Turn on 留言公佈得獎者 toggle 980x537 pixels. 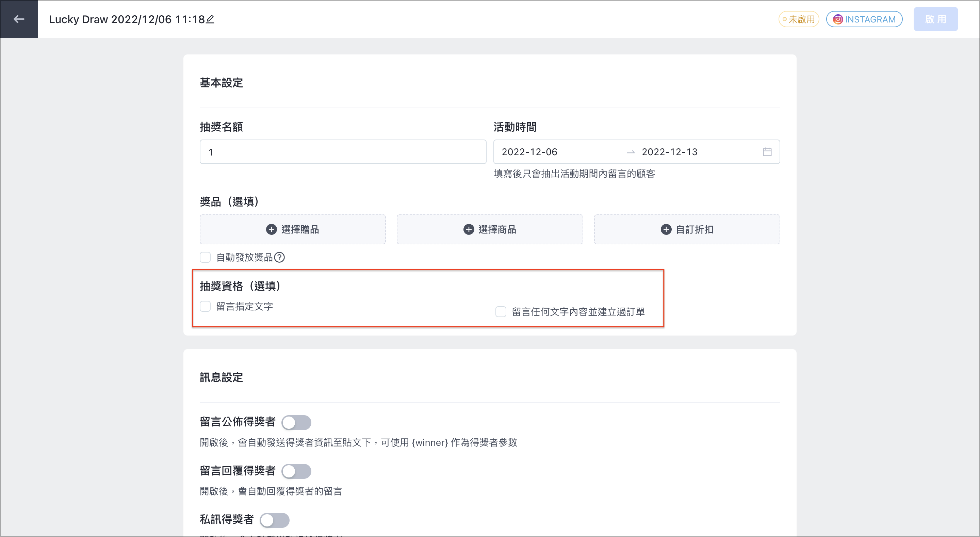click(296, 422)
